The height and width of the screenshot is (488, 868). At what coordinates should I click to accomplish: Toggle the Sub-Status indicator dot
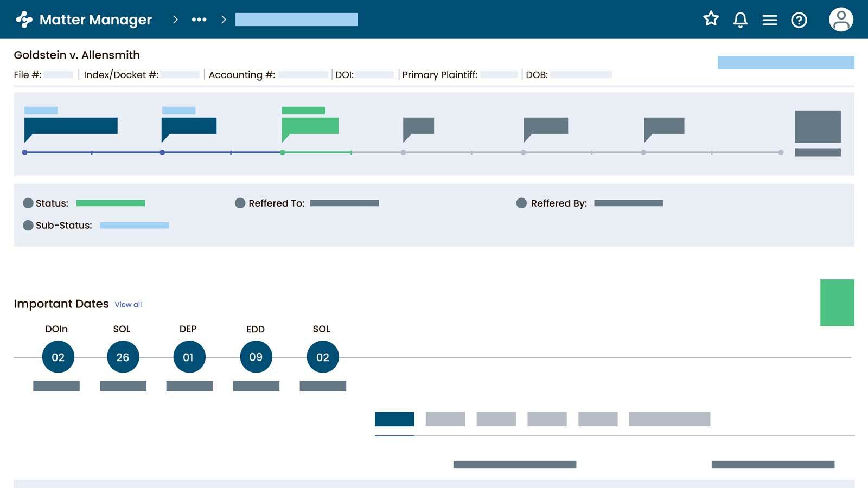click(28, 225)
